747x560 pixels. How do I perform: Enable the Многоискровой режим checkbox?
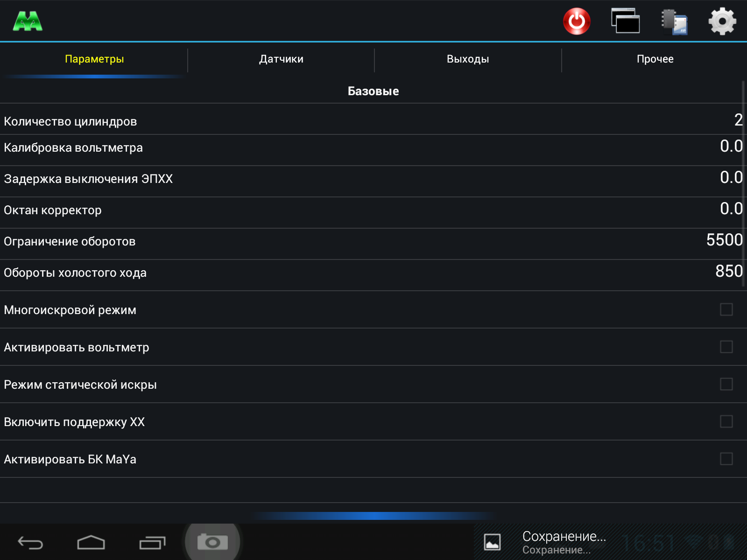pos(726,309)
